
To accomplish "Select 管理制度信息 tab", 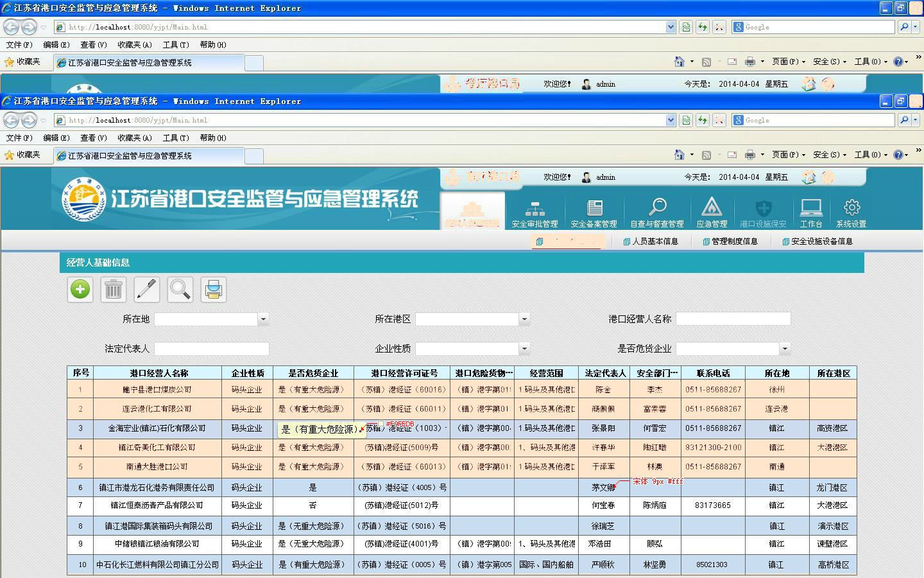I will point(730,241).
